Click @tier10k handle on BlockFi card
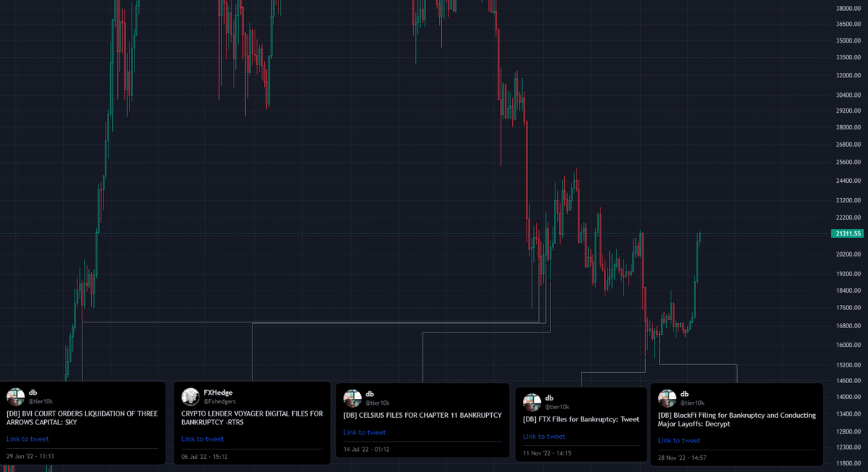 tap(692, 403)
